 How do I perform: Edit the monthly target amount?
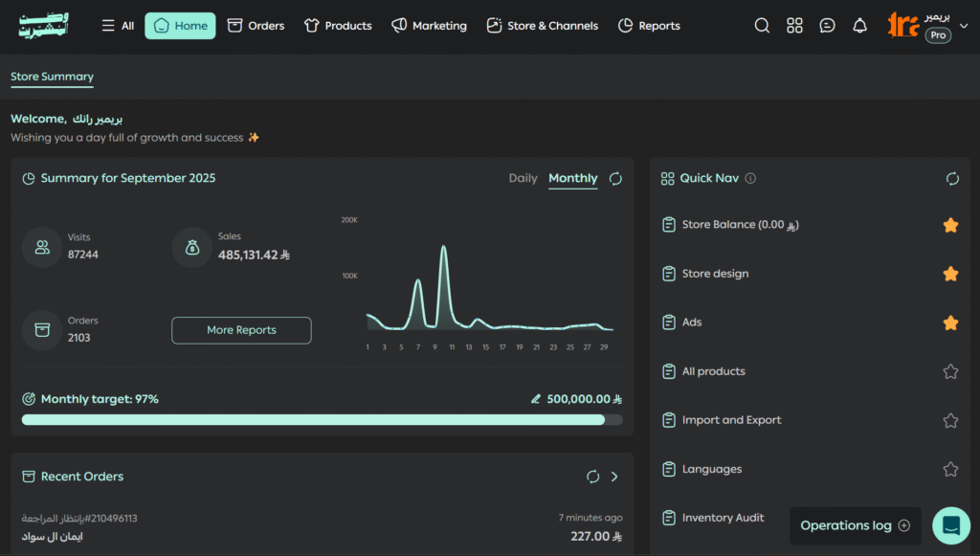pyautogui.click(x=536, y=399)
